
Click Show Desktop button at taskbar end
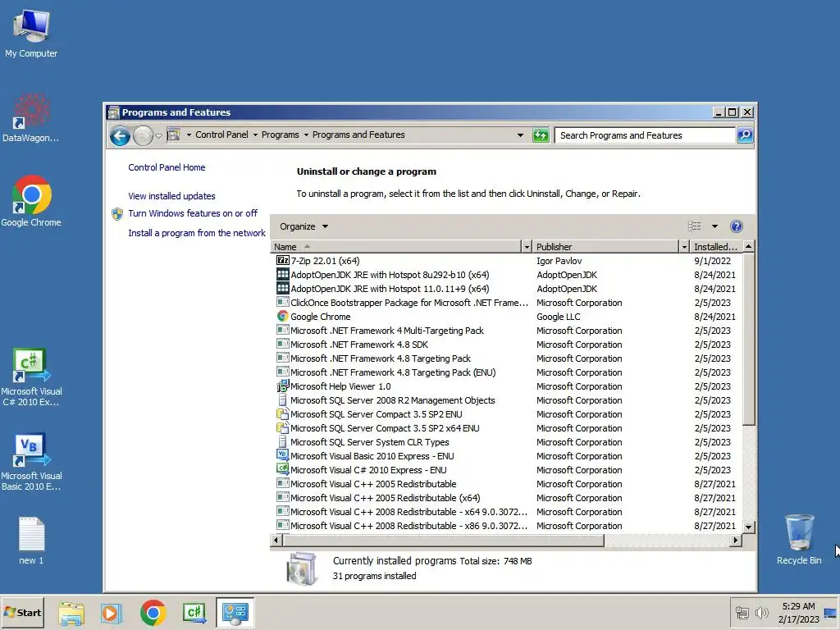click(831, 613)
